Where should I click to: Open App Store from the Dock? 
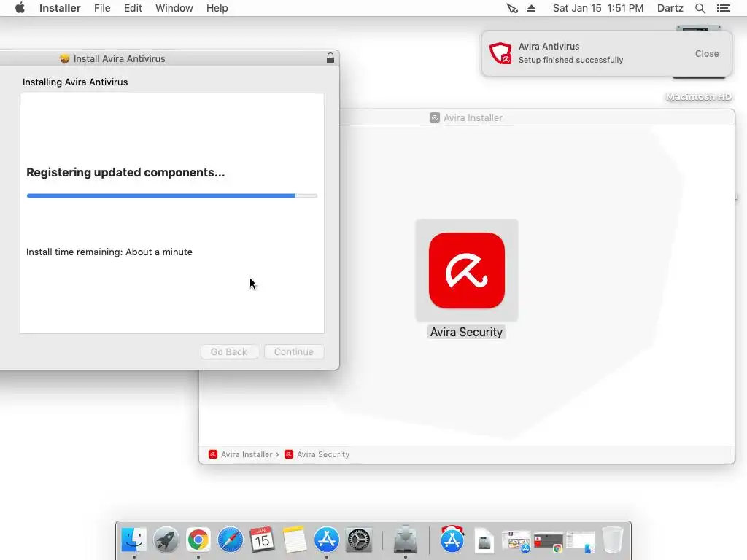click(x=326, y=540)
